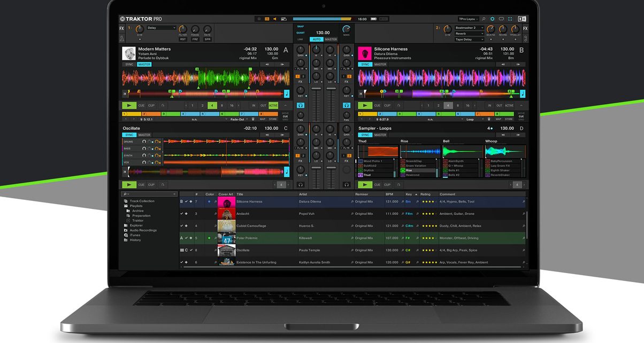
Task: Click the Andacht cover art thumbnail
Action: (226, 214)
